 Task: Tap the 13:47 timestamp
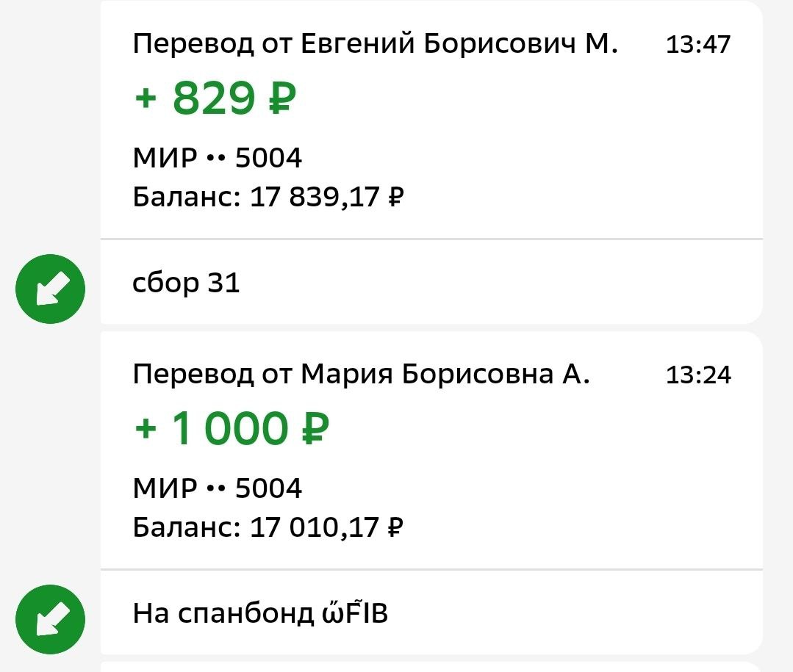pos(698,45)
